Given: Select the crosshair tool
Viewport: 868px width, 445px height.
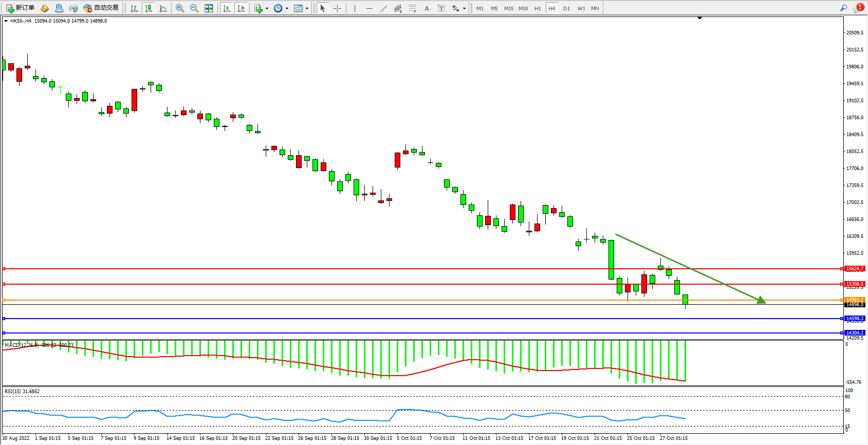Looking at the screenshot, I should 337,8.
